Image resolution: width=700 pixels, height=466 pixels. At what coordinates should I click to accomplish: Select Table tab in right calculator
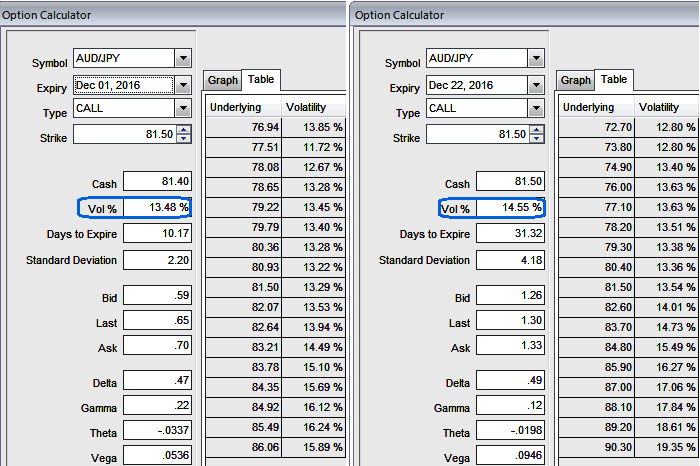pyautogui.click(x=614, y=79)
